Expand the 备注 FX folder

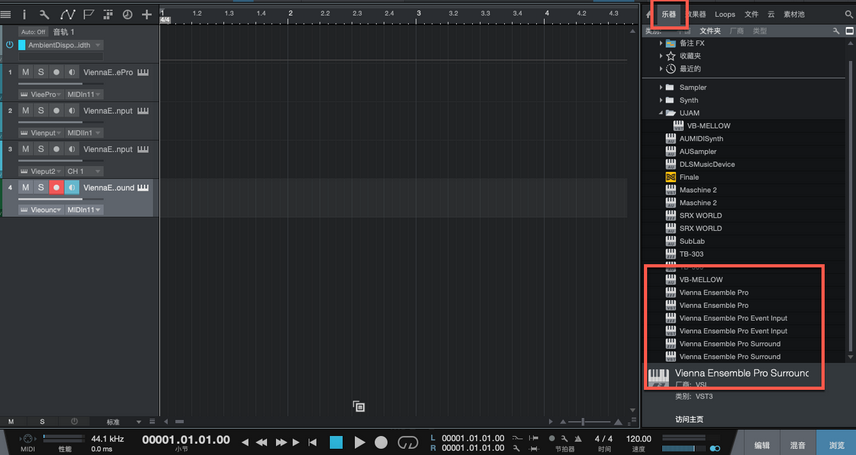(661, 43)
